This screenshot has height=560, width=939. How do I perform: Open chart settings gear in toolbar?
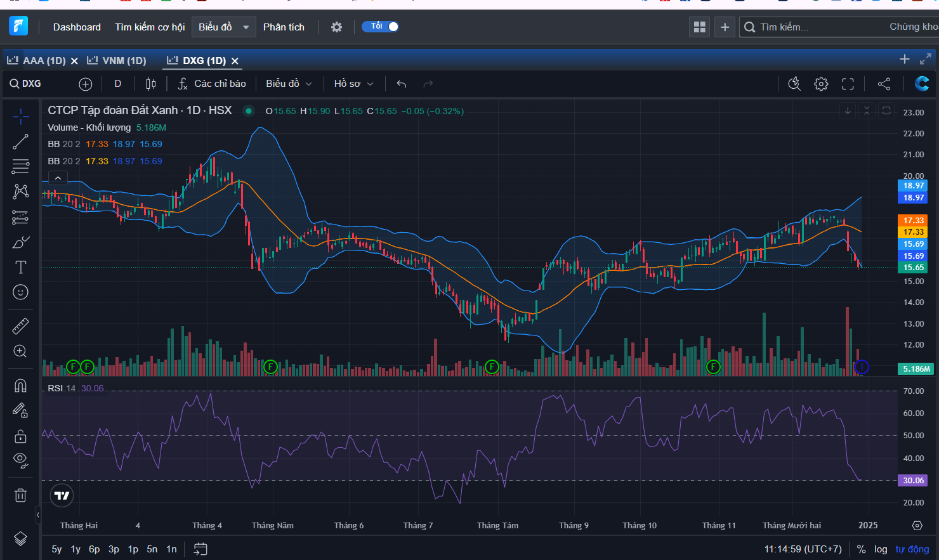tap(821, 84)
